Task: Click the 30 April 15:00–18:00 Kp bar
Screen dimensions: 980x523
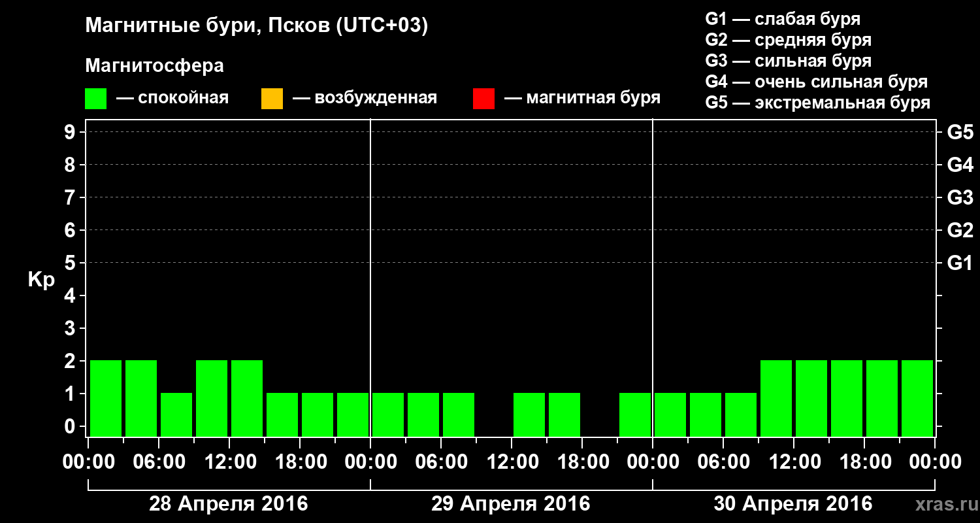Action: coord(847,398)
